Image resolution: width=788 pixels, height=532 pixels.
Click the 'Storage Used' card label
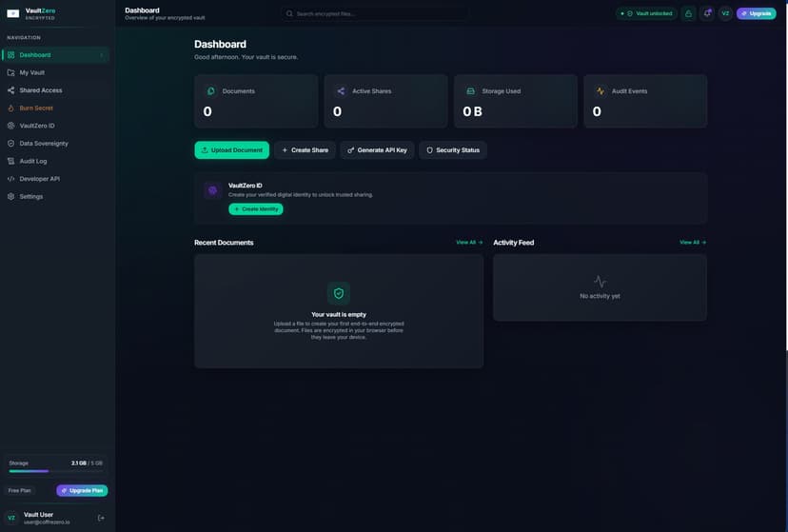501,91
